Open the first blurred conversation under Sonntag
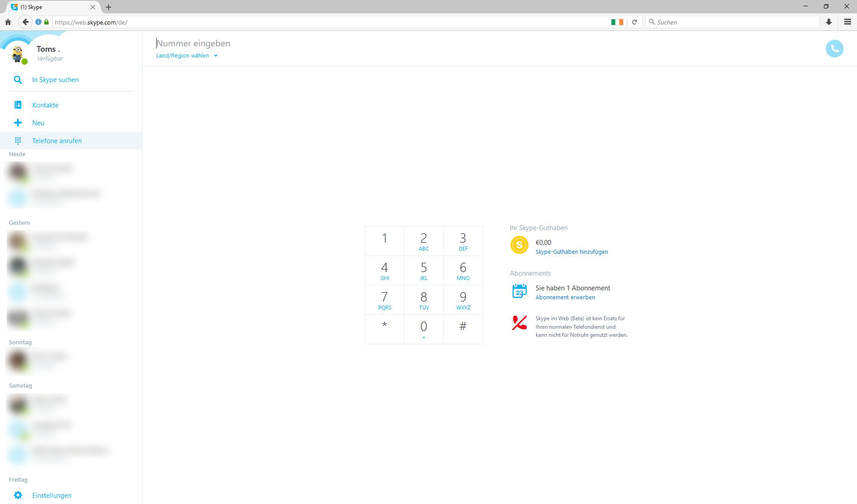The width and height of the screenshot is (857, 504). point(71,361)
